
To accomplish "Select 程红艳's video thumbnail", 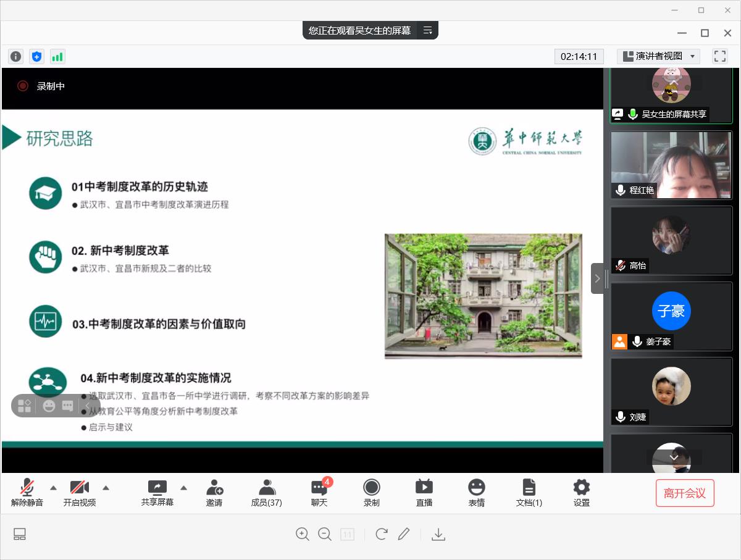I will point(671,164).
